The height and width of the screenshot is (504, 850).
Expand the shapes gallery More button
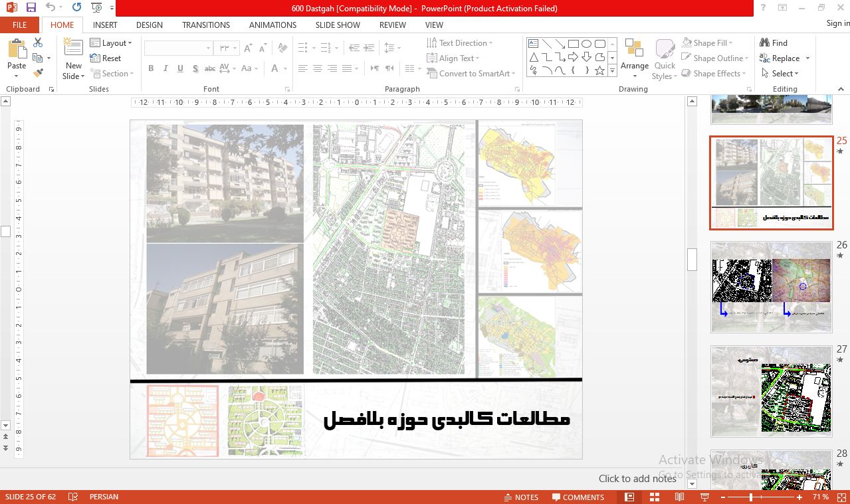coord(612,70)
